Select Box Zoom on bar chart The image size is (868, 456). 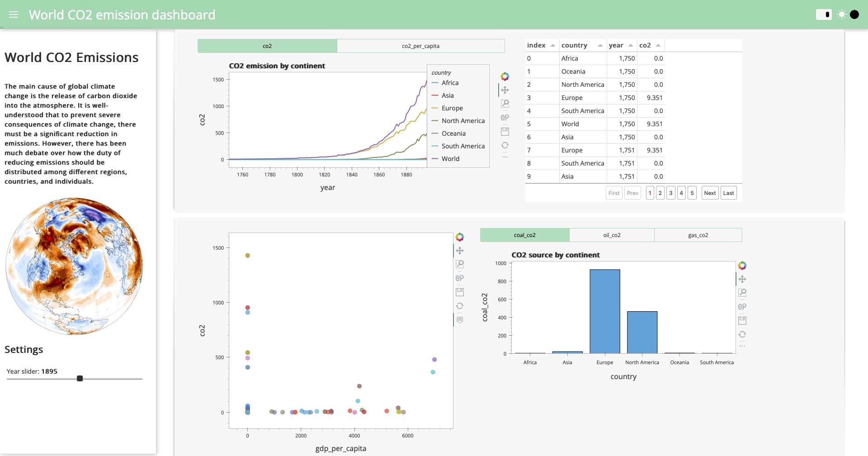[742, 293]
